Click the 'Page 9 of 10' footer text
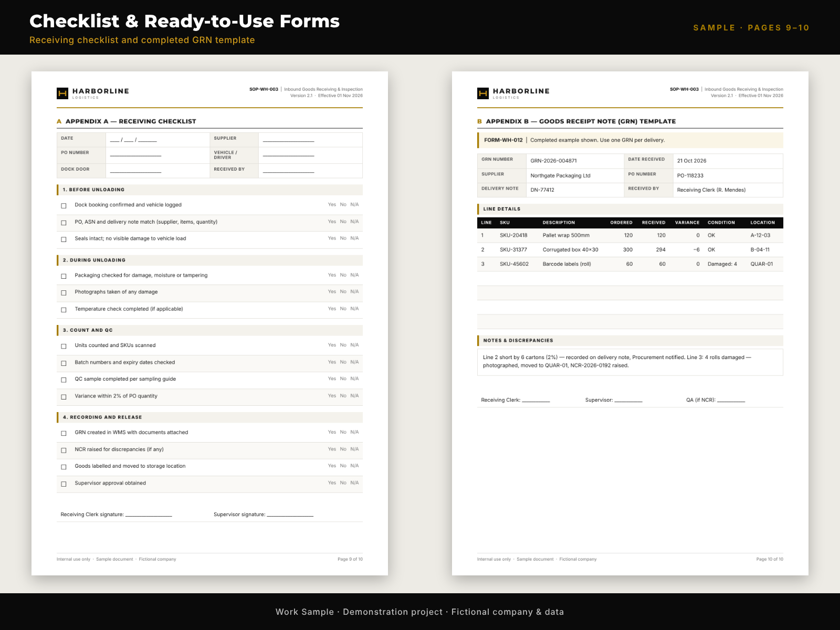This screenshot has width=840, height=630. click(x=350, y=559)
